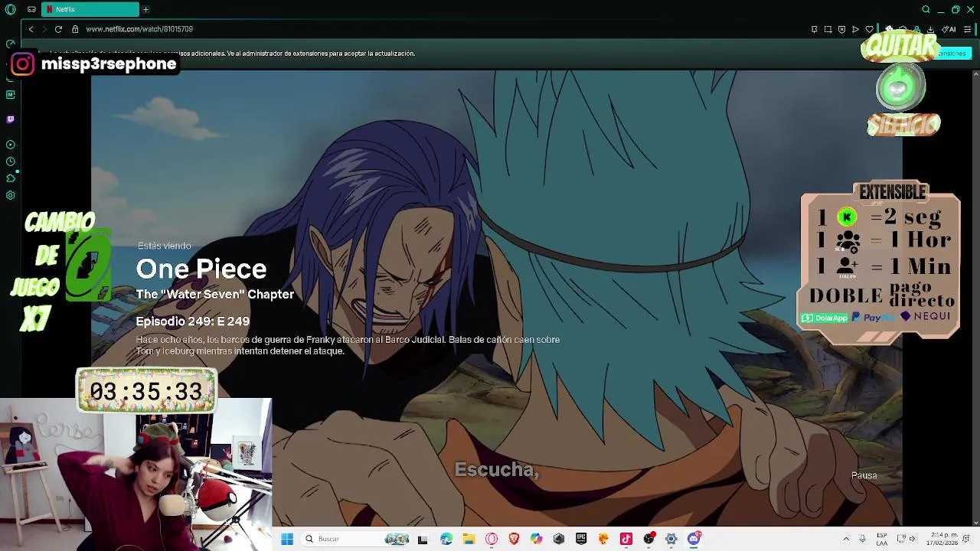980x551 pixels.
Task: Click the One Piece title overlay
Action: click(x=201, y=269)
